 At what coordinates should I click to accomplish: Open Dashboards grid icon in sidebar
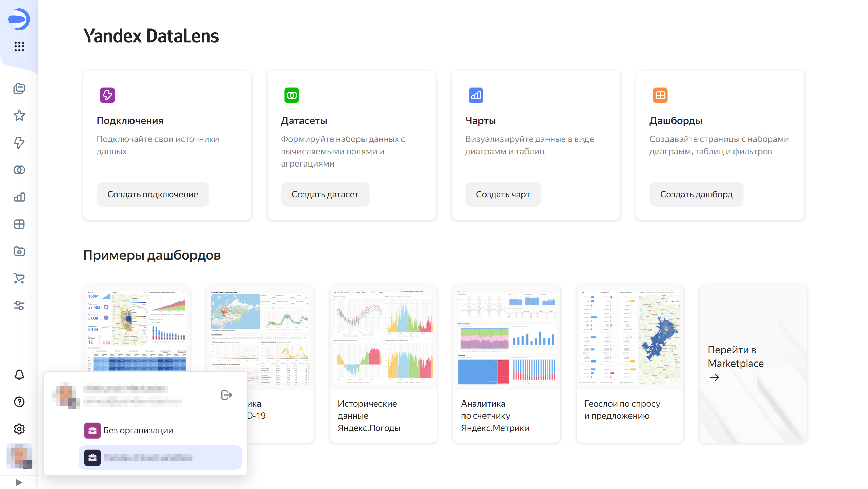19,224
